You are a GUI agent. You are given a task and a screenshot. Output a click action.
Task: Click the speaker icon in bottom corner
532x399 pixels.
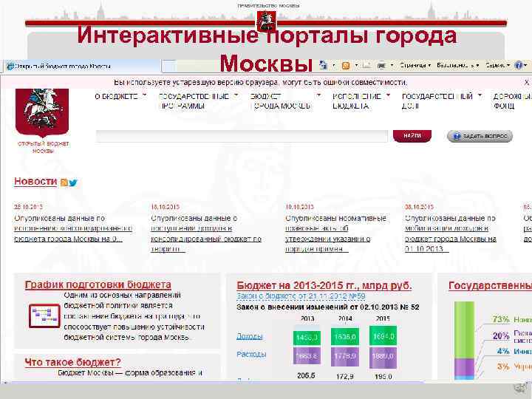tap(519, 388)
